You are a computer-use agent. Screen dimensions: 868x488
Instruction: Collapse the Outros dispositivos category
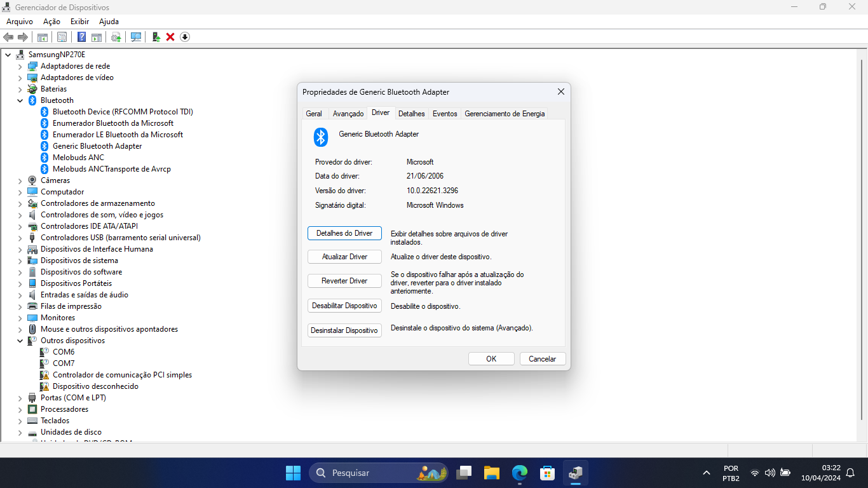20,341
